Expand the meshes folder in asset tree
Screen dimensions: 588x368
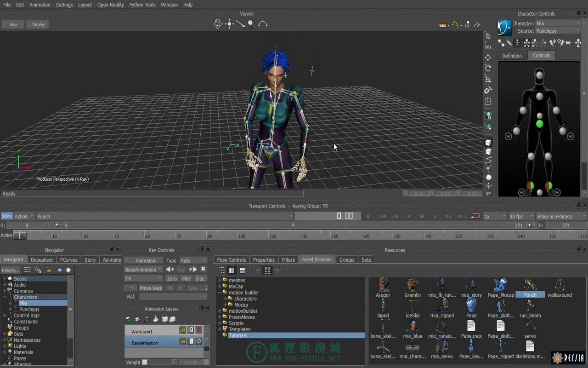click(220, 280)
